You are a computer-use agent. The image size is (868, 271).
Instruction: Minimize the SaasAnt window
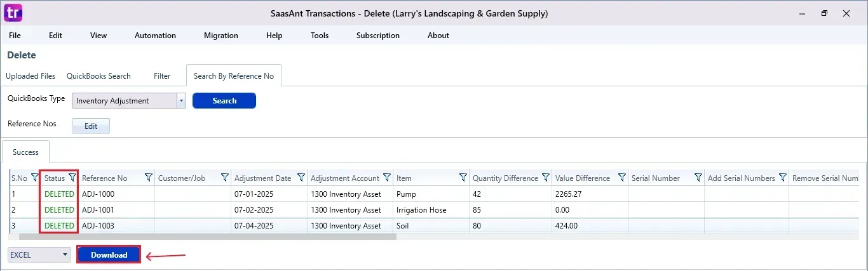pos(802,13)
